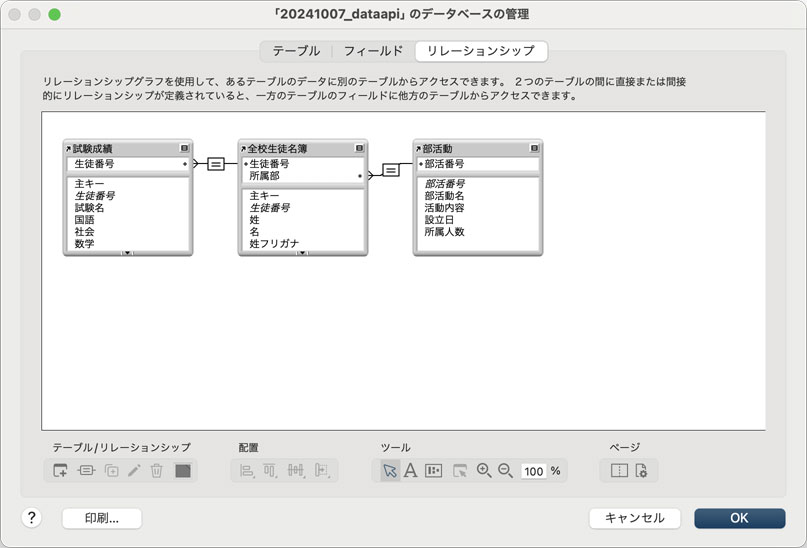The image size is (807, 548).
Task: Select the リレーションシップ tab
Action: (481, 51)
